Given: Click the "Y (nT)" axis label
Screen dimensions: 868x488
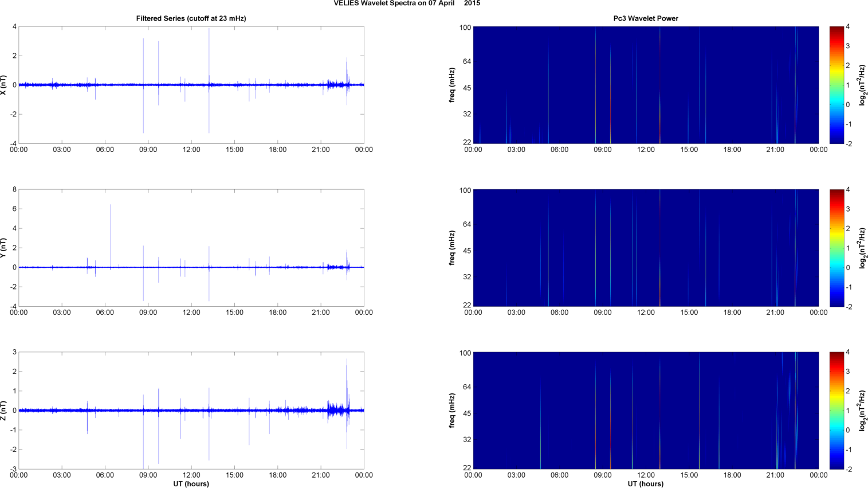Looking at the screenshot, I should pyautogui.click(x=4, y=248).
